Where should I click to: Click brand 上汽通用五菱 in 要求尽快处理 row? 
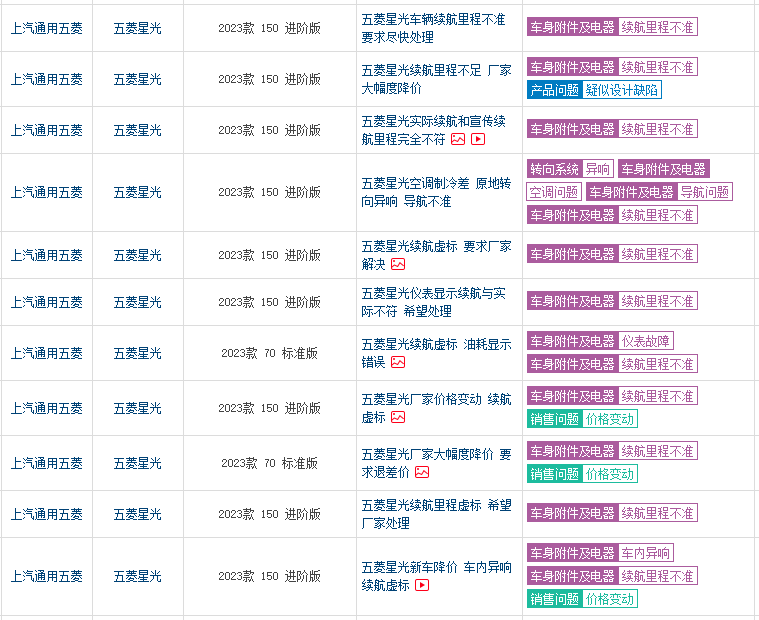[x=46, y=28]
